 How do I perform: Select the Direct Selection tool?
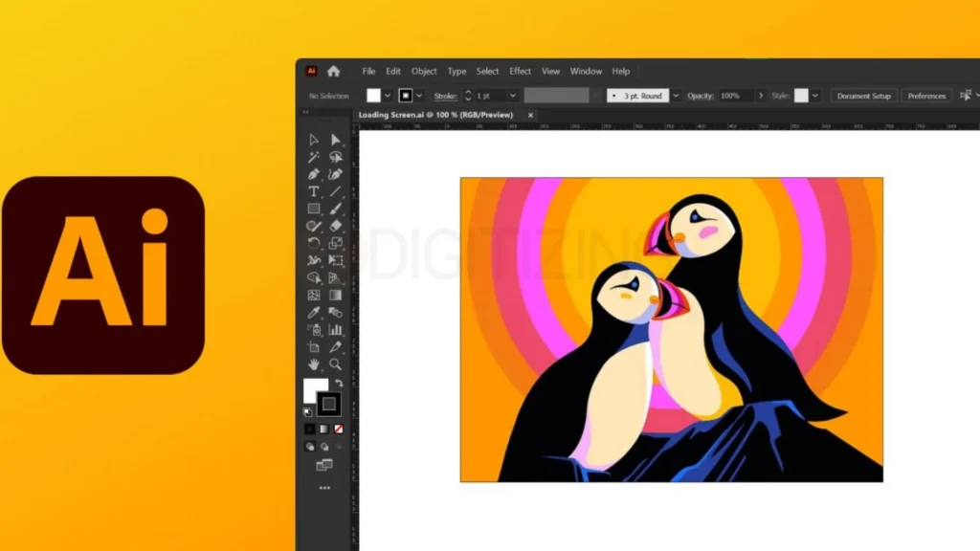pyautogui.click(x=336, y=140)
